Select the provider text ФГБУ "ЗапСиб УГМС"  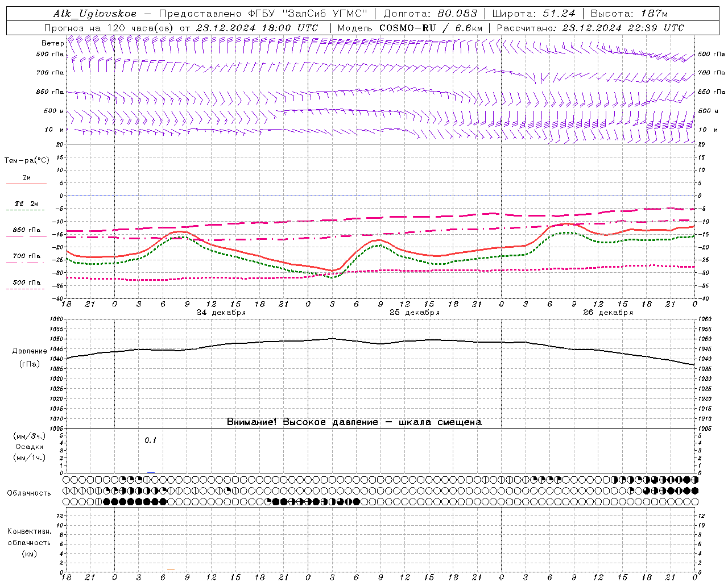[x=308, y=14]
